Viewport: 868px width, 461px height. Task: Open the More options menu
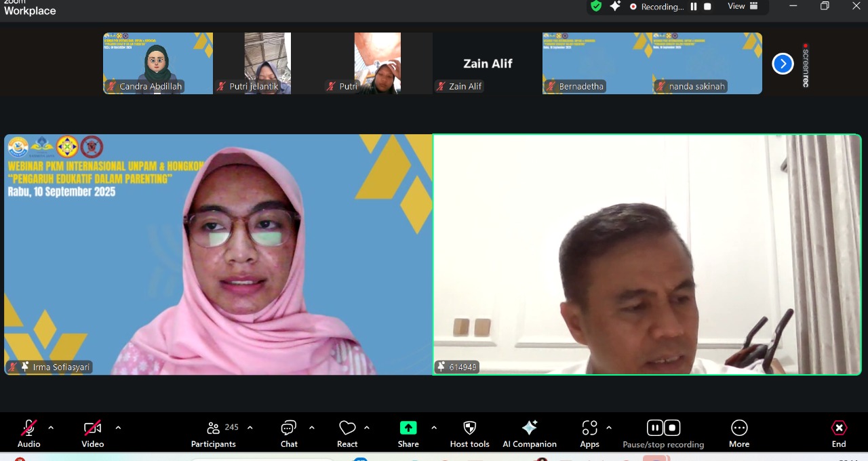pos(739,434)
